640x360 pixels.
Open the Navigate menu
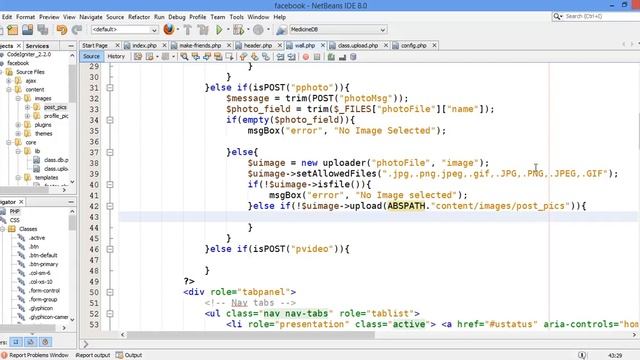click(91, 17)
